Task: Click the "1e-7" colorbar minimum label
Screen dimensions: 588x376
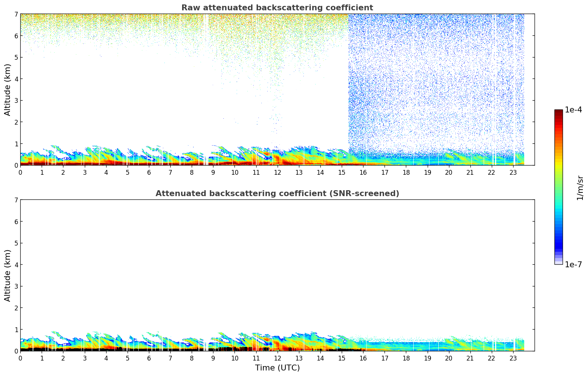Action: pos(573,265)
